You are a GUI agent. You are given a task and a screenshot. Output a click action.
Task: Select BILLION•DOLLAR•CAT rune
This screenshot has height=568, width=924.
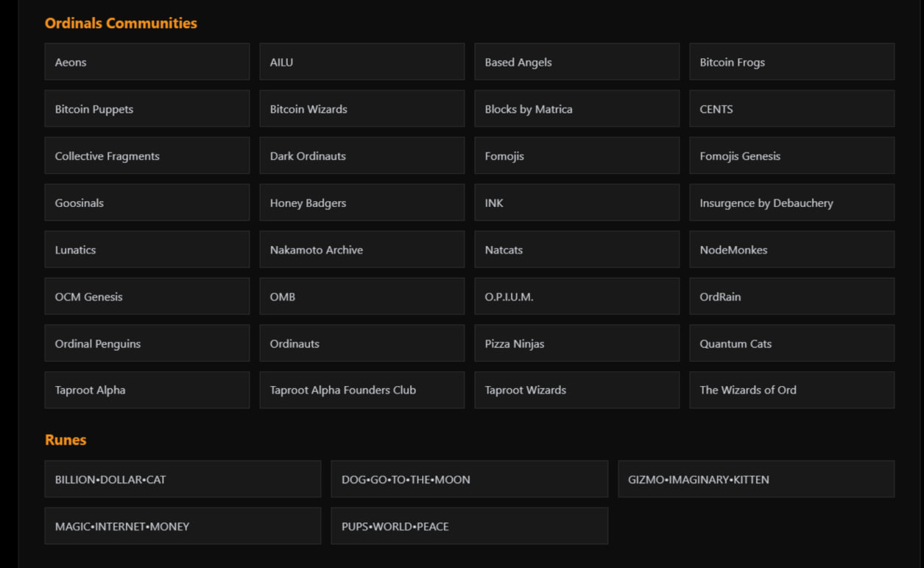[183, 479]
